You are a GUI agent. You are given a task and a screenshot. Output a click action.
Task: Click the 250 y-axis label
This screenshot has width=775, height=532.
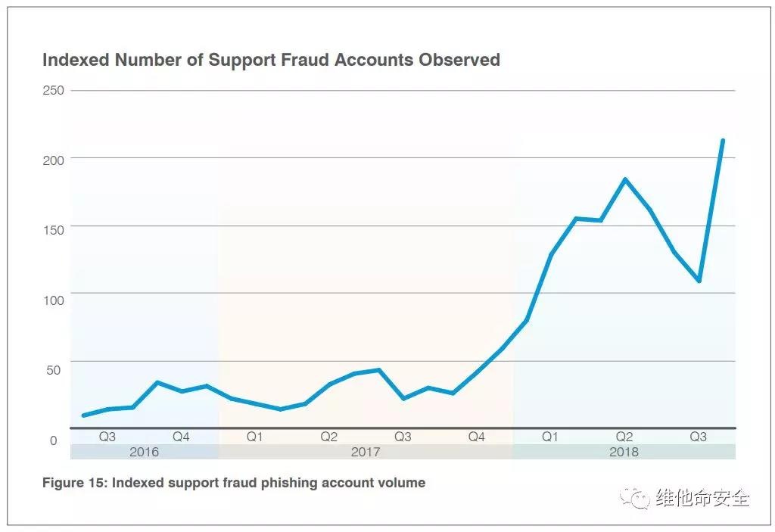[x=53, y=91]
